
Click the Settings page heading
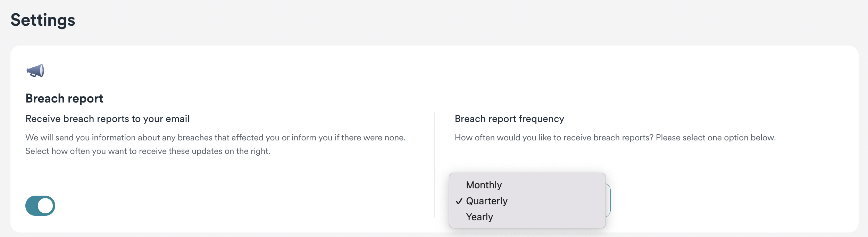43,20
